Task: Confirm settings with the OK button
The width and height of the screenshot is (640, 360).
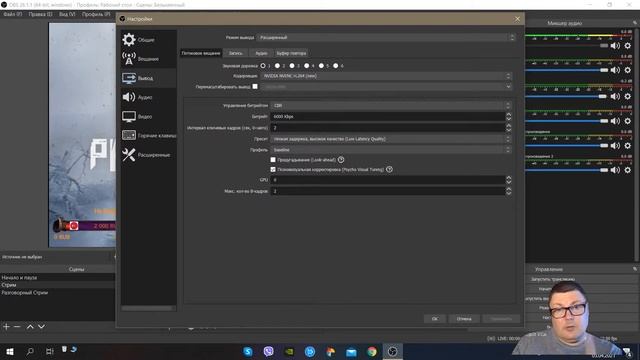Action: (x=435, y=318)
